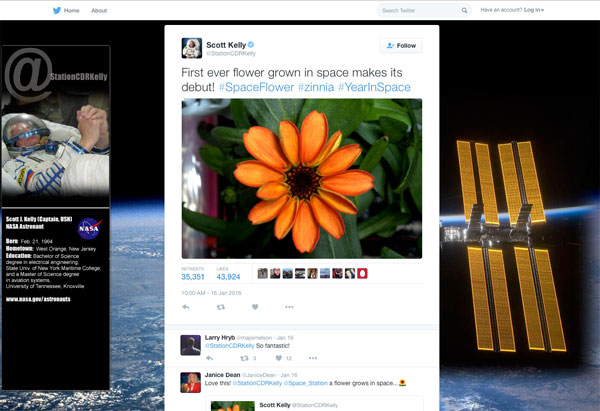Open more options on Scott Kelly's tweet
The image size is (600, 411).
point(289,307)
